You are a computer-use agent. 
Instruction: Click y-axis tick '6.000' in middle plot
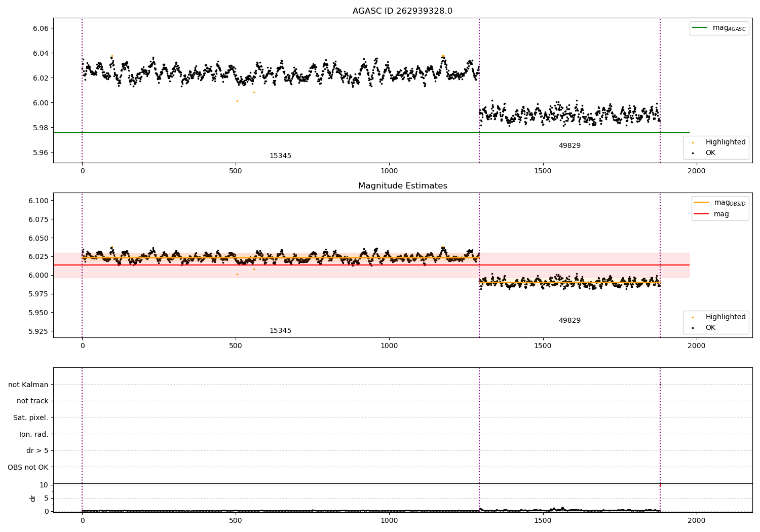[x=39, y=275]
